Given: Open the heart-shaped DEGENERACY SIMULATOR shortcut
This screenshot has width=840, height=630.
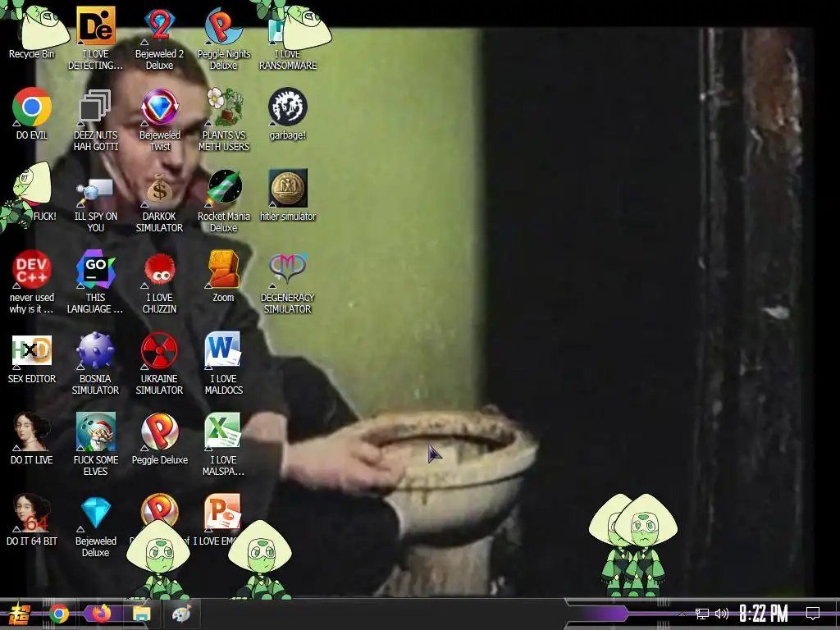Looking at the screenshot, I should coord(288,283).
